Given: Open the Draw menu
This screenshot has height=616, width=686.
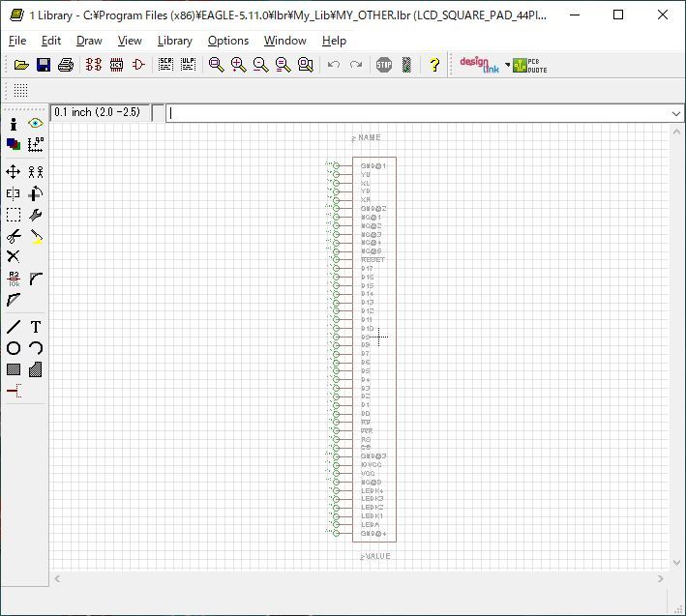Looking at the screenshot, I should click(89, 41).
